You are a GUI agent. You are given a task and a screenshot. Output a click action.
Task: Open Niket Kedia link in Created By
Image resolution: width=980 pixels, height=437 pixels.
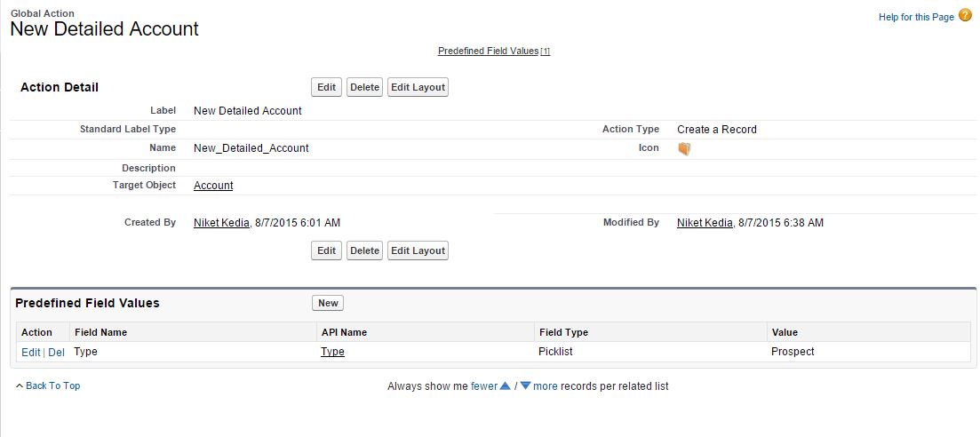click(x=222, y=223)
